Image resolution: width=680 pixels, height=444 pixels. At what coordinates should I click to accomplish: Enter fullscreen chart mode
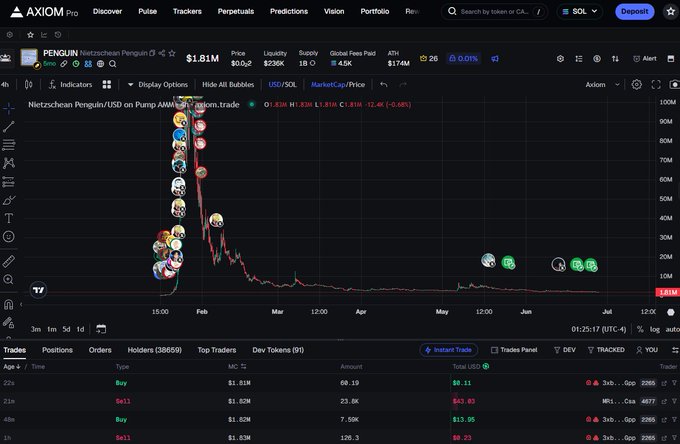pos(656,85)
